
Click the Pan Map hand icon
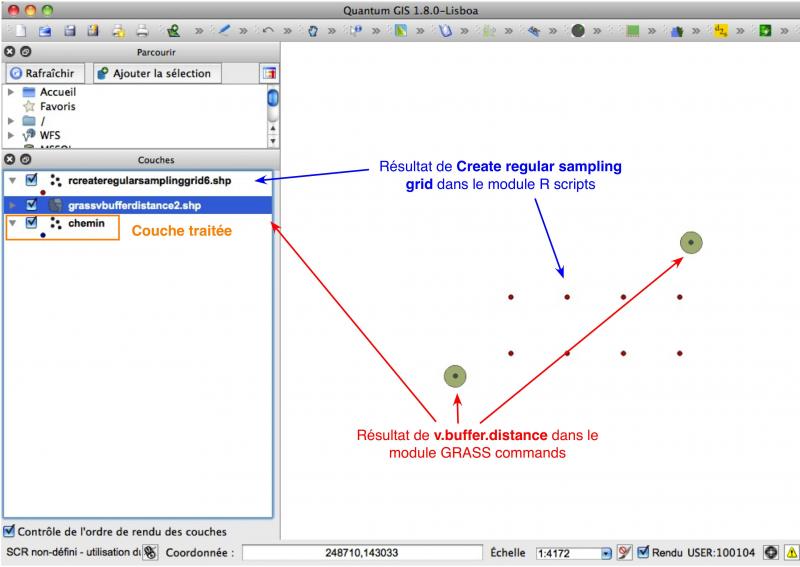[312, 31]
